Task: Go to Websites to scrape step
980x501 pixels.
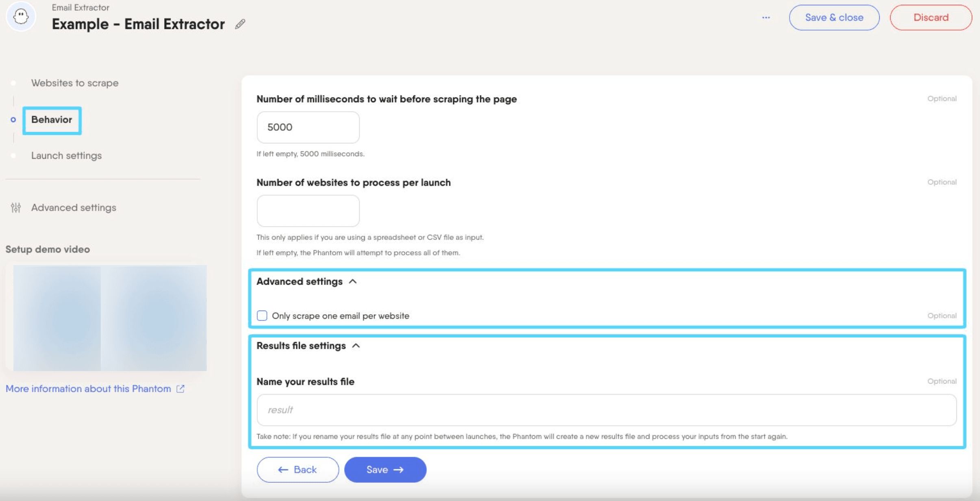Action: [75, 83]
